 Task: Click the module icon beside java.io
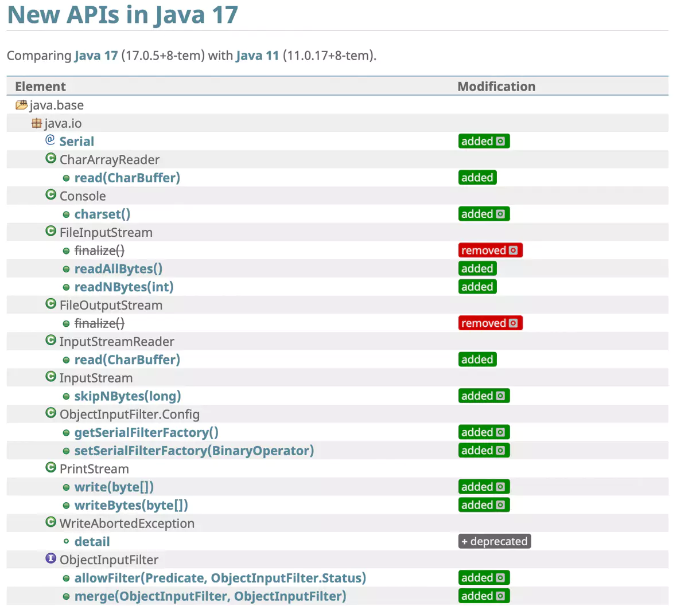coord(37,123)
